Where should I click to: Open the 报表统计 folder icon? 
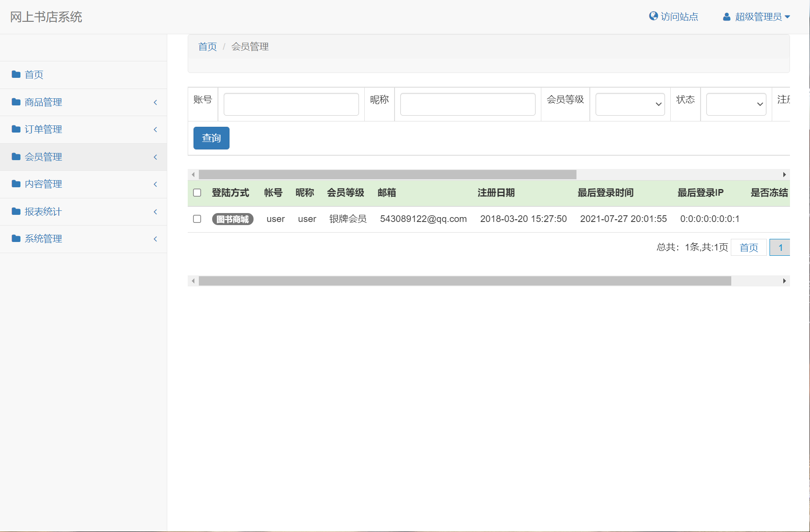(15, 211)
